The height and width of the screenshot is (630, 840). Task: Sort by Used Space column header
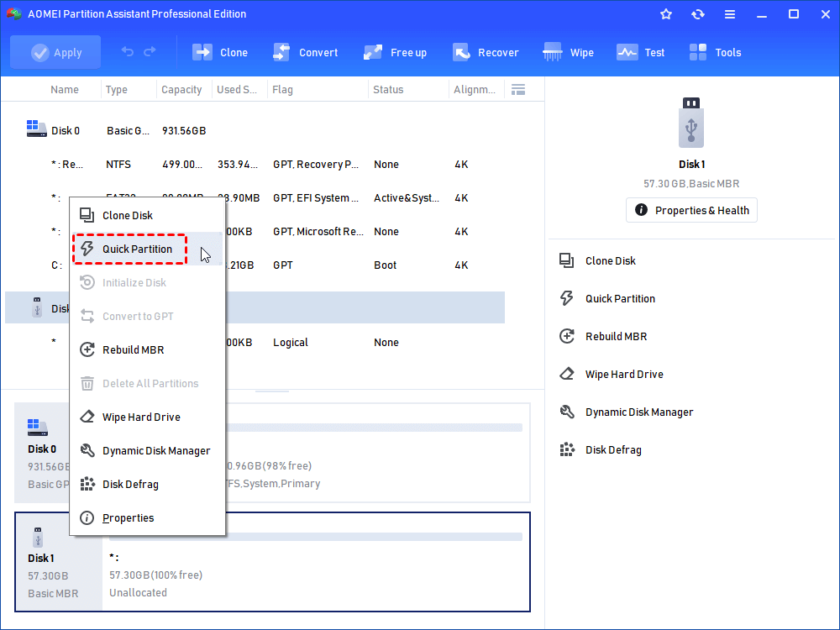237,90
